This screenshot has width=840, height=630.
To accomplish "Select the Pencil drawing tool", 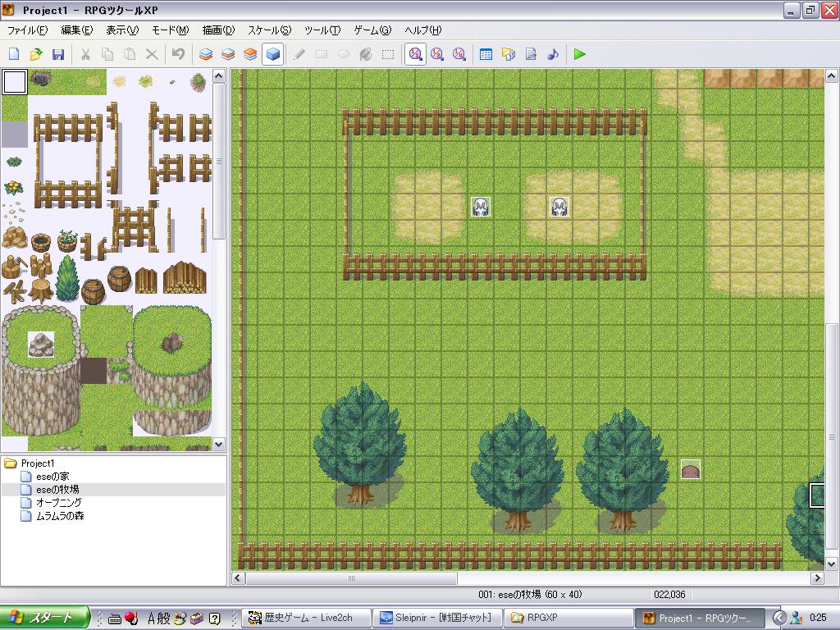I will click(x=299, y=54).
